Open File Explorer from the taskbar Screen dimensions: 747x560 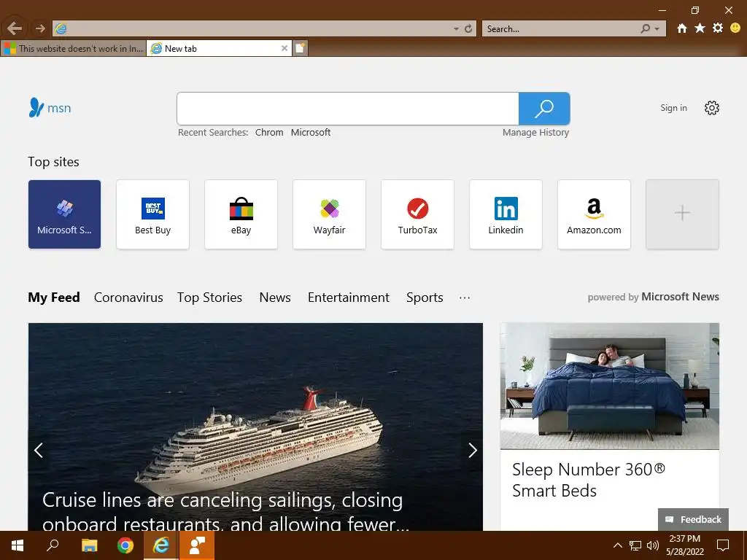89,545
